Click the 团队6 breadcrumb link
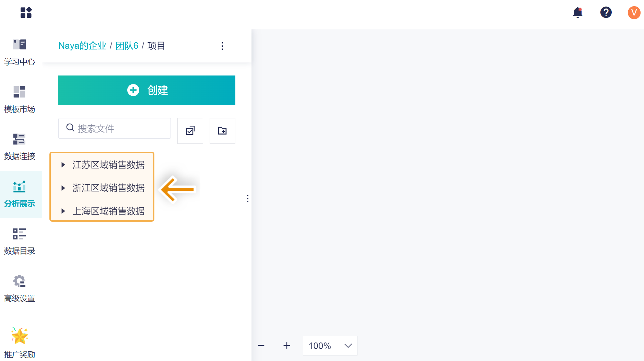644x361 pixels. tap(127, 46)
